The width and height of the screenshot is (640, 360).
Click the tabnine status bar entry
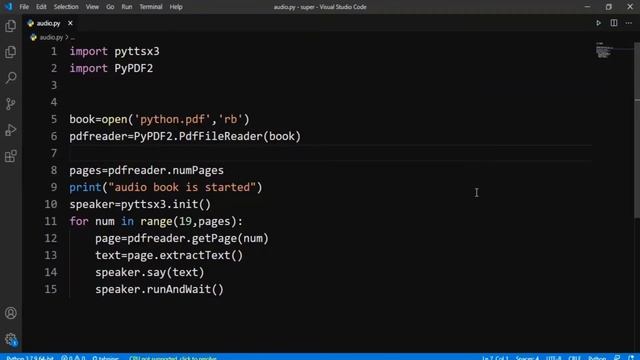pyautogui.click(x=105, y=357)
